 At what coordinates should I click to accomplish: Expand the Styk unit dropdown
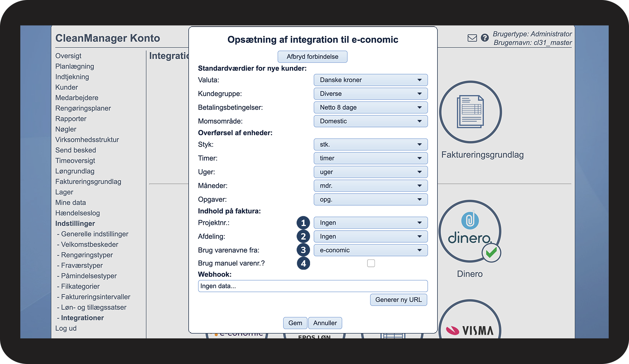(x=371, y=144)
